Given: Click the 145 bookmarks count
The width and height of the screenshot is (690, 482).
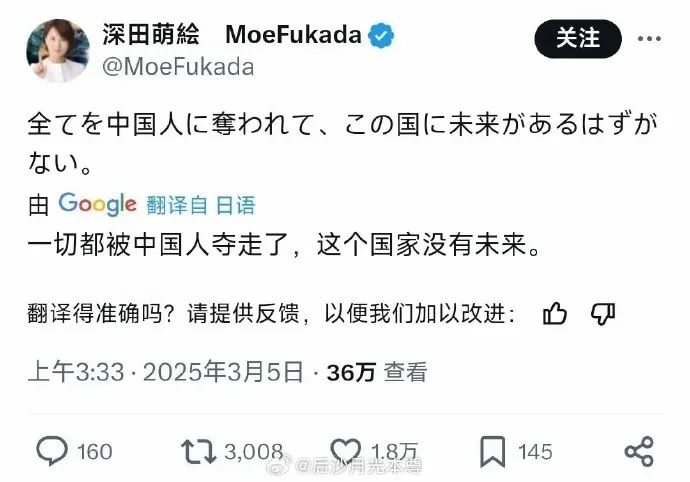Looking at the screenshot, I should click(536, 452).
